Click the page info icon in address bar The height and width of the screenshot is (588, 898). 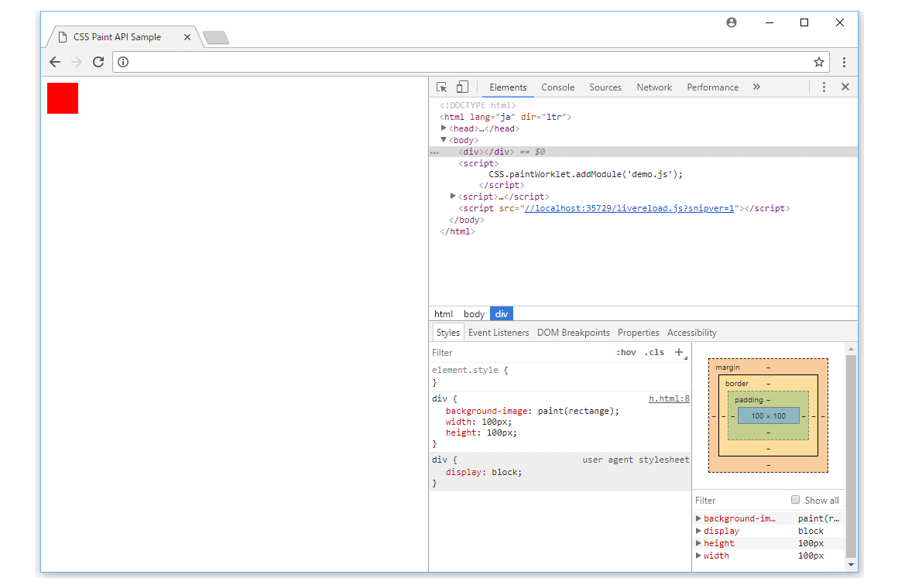(x=123, y=61)
